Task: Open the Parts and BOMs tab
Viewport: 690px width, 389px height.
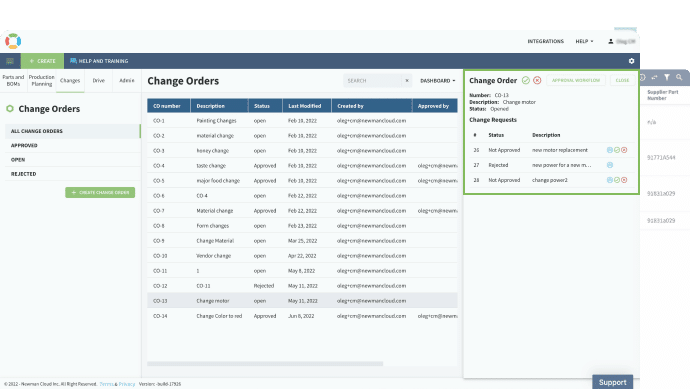Action: tap(13, 81)
